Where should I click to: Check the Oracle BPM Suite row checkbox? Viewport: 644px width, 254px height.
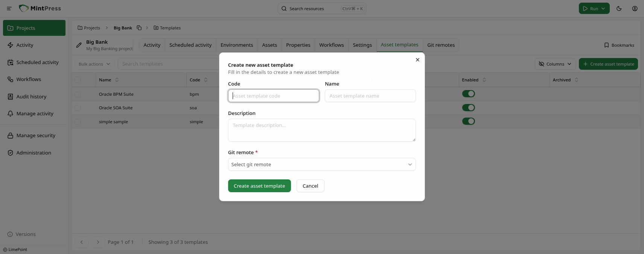click(78, 94)
